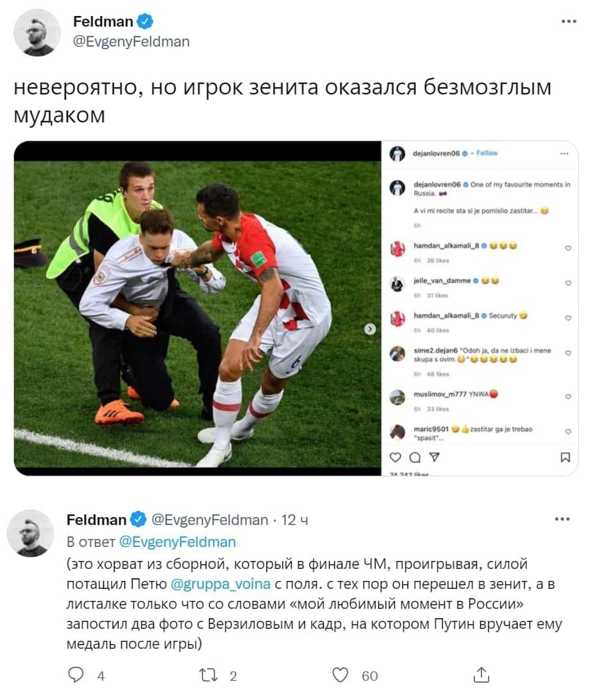The width and height of the screenshot is (590, 700).
Task: Click Instagram share paper-plane icon
Action: (434, 457)
